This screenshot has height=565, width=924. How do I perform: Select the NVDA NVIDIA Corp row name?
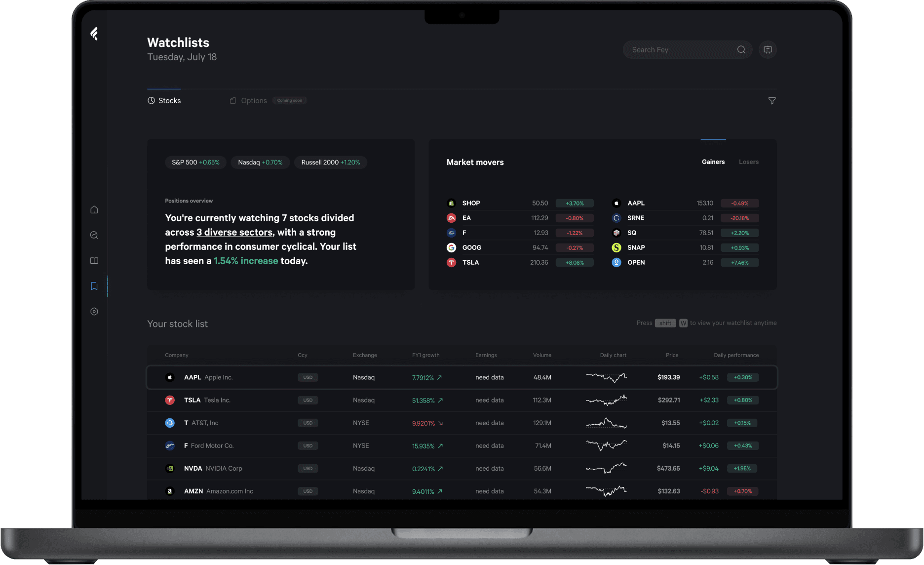[213, 468]
